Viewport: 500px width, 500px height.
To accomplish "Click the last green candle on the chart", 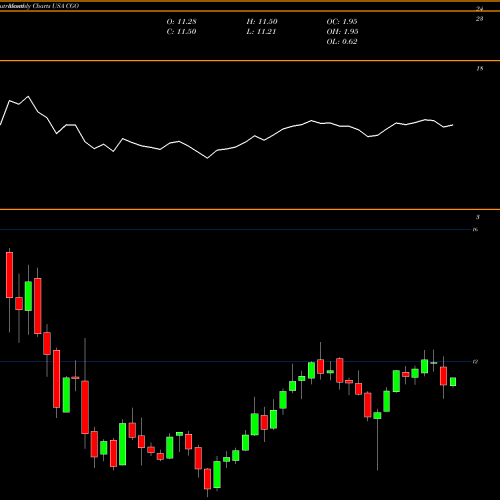I will point(453,382).
